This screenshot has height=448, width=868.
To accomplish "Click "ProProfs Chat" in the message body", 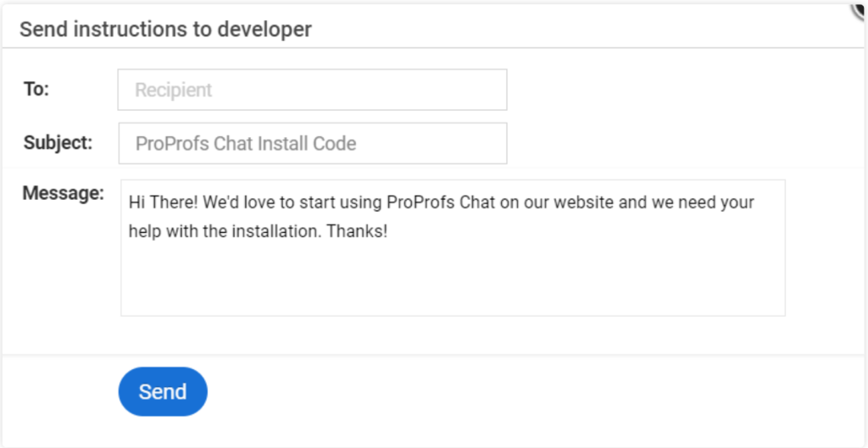I will point(441,202).
